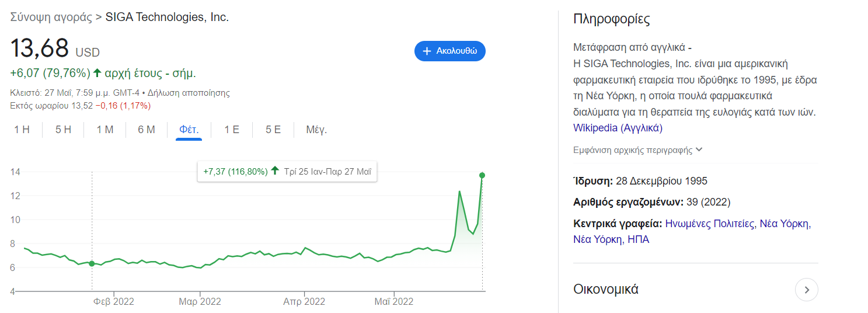Select the Φέτ. year-to-date tab
The width and height of the screenshot is (868, 313).
coord(189,130)
